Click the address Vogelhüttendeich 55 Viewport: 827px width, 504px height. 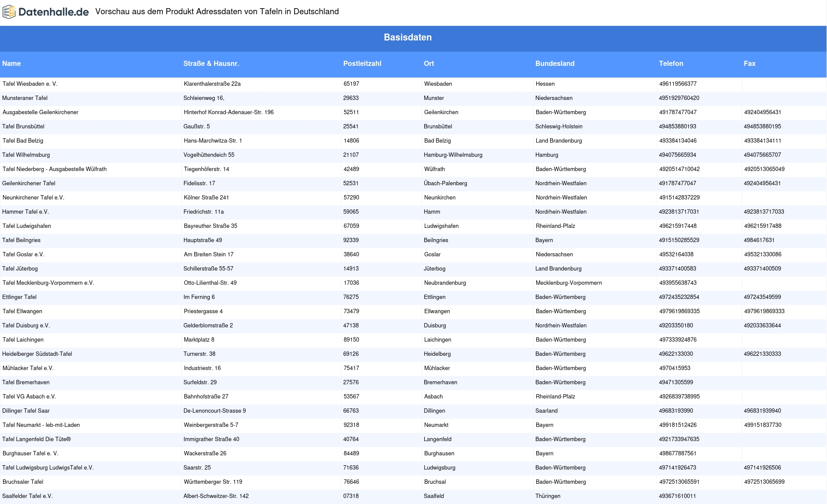[x=209, y=155]
